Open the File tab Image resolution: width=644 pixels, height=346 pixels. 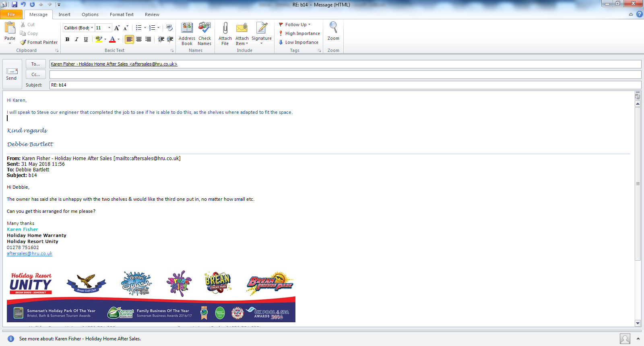(x=11, y=14)
